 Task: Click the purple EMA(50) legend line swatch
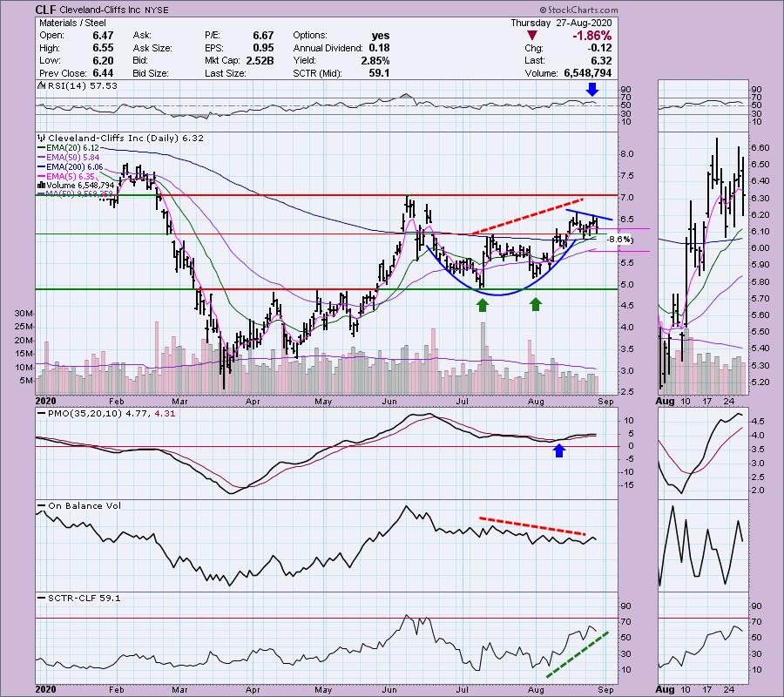[x=42, y=158]
